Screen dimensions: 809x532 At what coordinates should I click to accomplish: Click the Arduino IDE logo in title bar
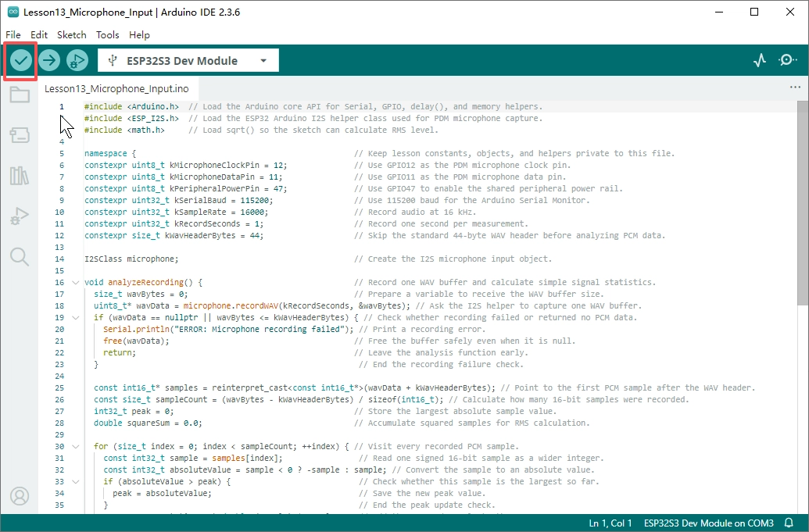click(x=13, y=12)
